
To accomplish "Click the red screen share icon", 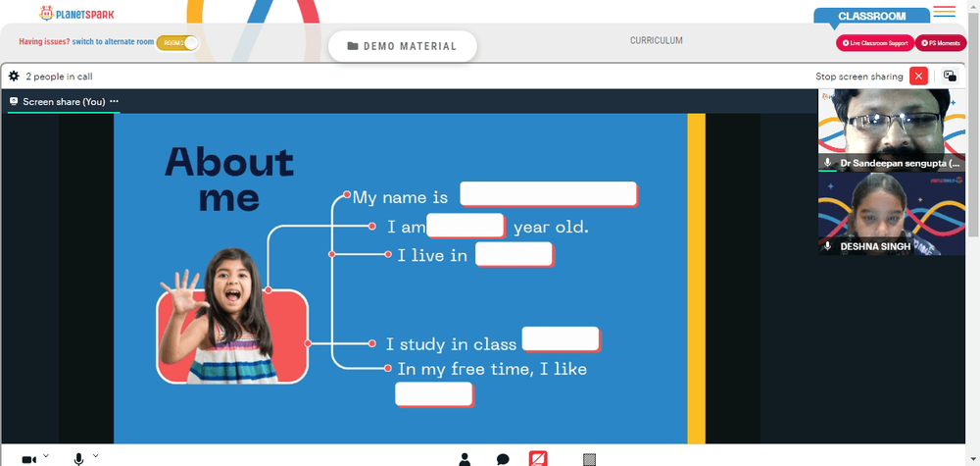I will 538,458.
